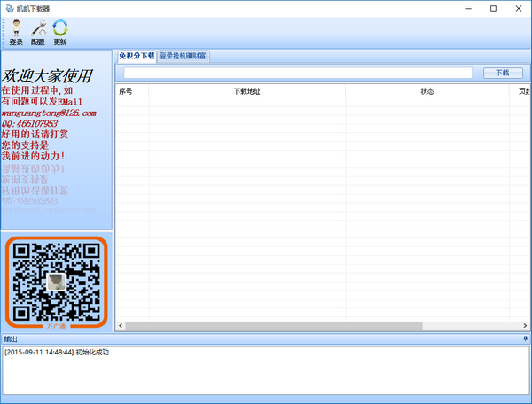The image size is (532, 404).
Task: Focus the download URL input field
Action: [298, 73]
